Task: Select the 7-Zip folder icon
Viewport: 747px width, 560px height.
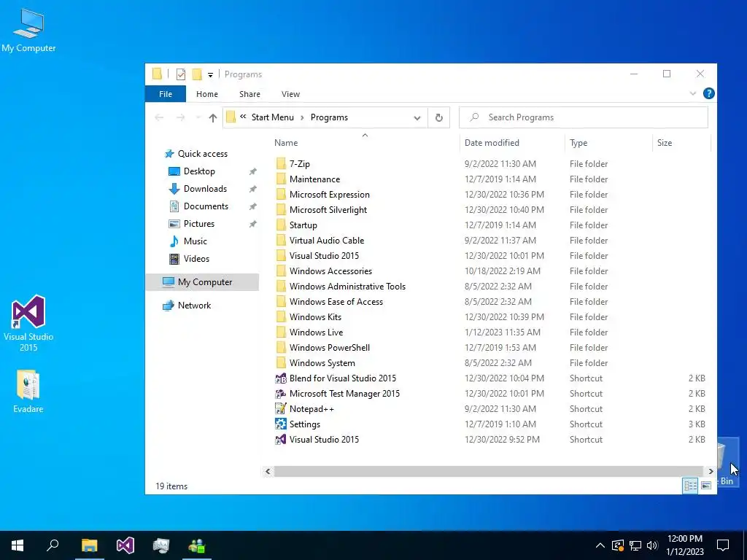Action: pos(281,164)
